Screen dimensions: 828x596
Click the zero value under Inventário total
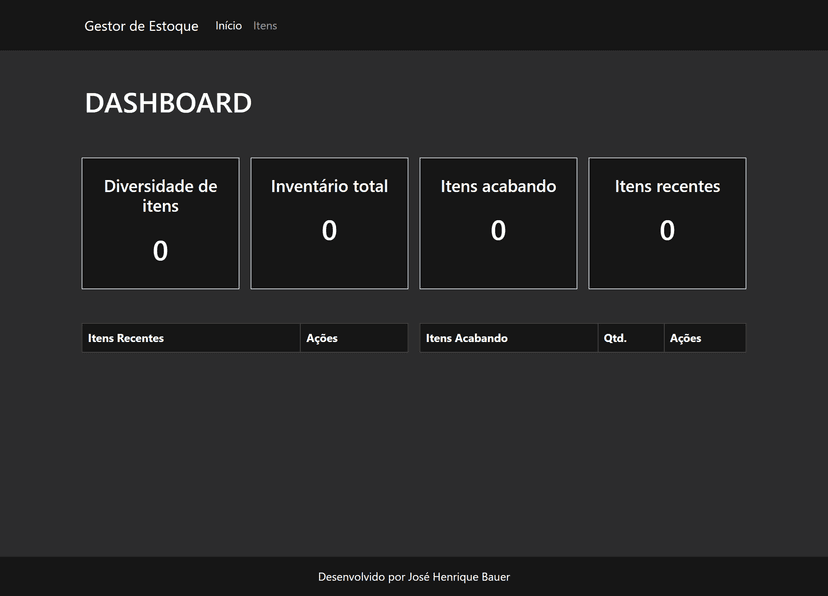click(x=329, y=231)
